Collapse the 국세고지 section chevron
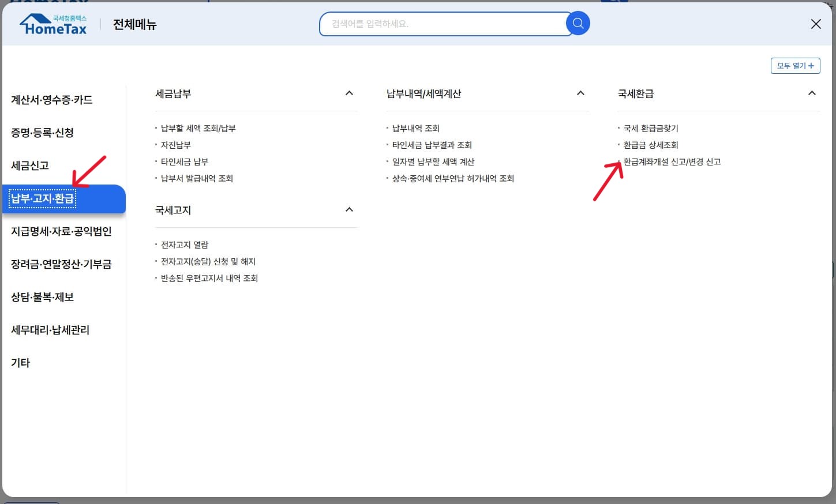 [x=349, y=209]
